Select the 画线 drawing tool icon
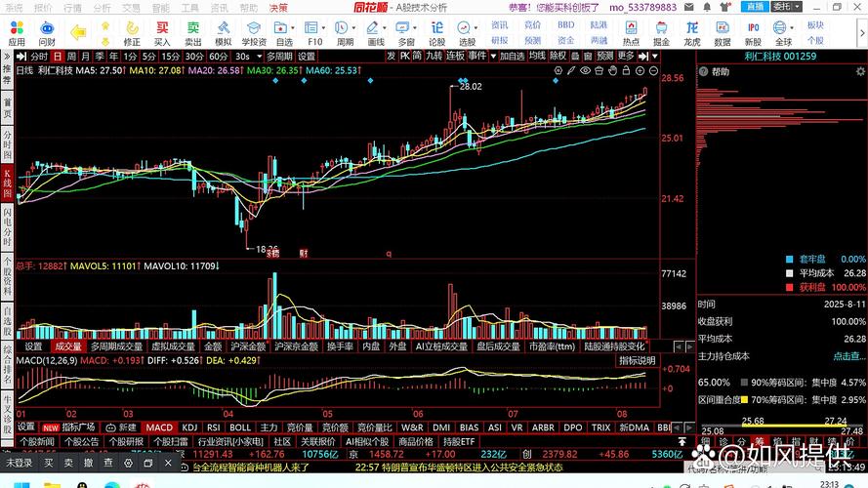The width and height of the screenshot is (868, 488). click(374, 32)
